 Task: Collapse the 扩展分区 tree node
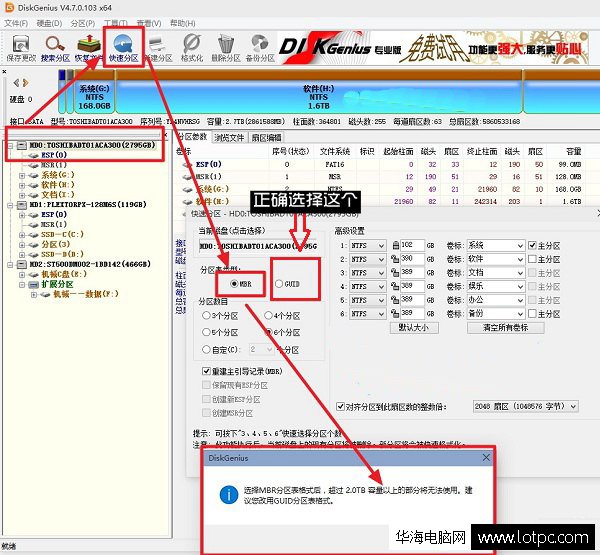tap(22, 284)
